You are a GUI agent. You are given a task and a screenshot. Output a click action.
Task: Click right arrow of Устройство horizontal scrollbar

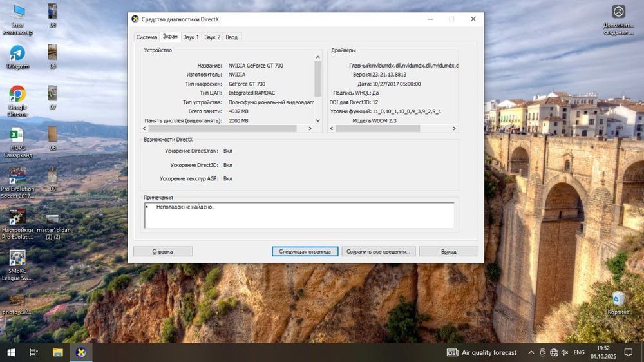(x=310, y=129)
